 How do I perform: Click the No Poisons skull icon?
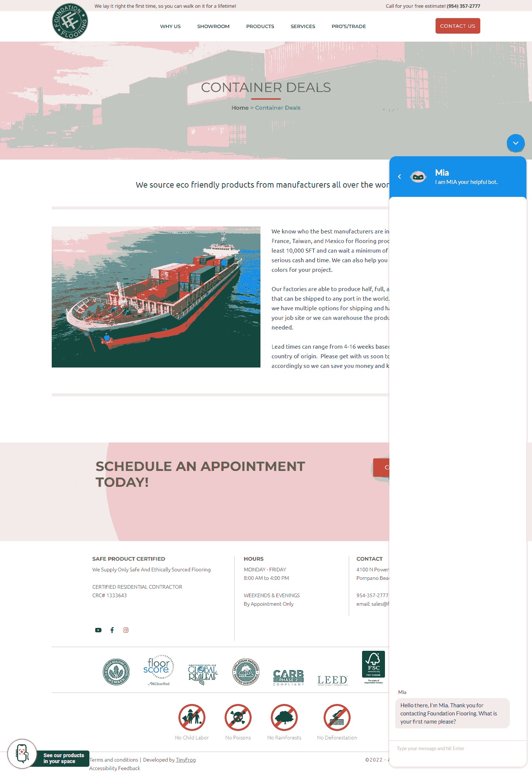click(x=238, y=717)
